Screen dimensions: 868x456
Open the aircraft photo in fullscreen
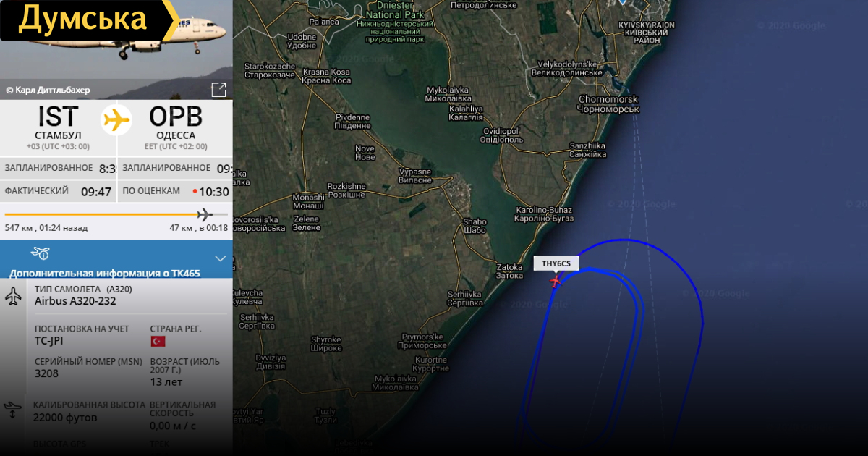point(218,90)
